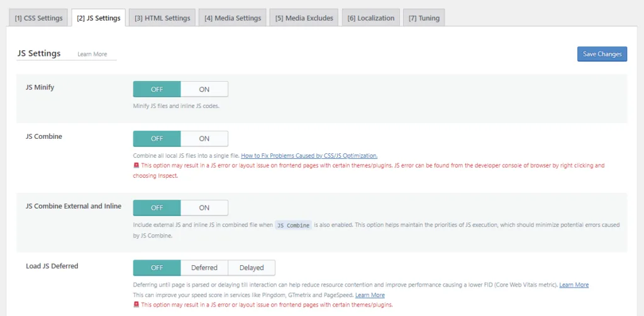Open the Tuning tab
This screenshot has height=316, width=644.
(x=425, y=18)
